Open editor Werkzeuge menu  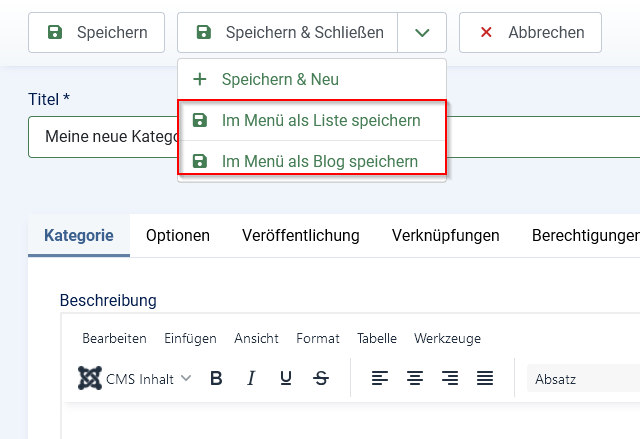tap(447, 338)
